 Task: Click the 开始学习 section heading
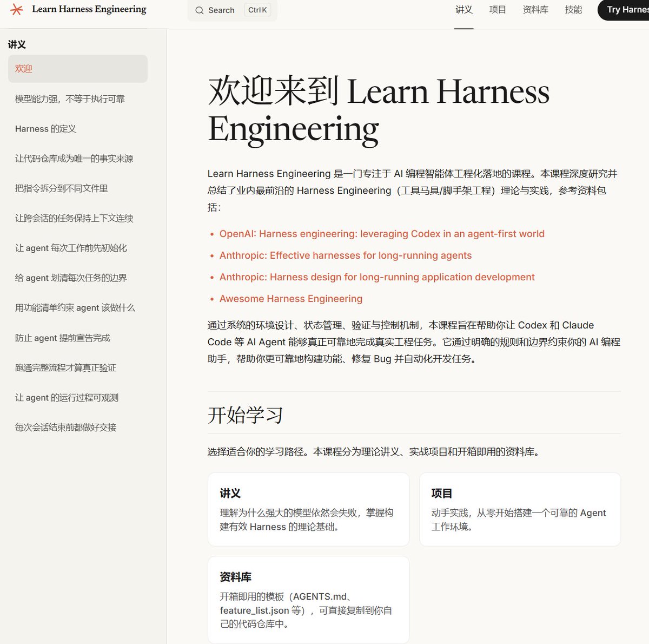[x=246, y=415]
